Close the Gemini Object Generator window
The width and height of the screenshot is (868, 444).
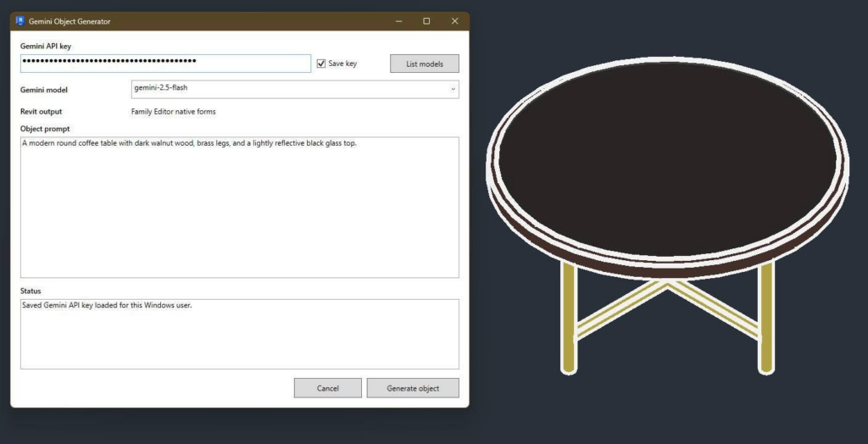(x=454, y=21)
